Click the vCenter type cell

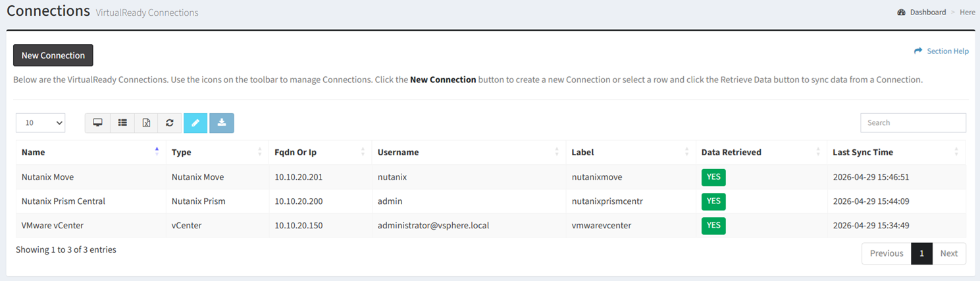[x=217, y=225]
